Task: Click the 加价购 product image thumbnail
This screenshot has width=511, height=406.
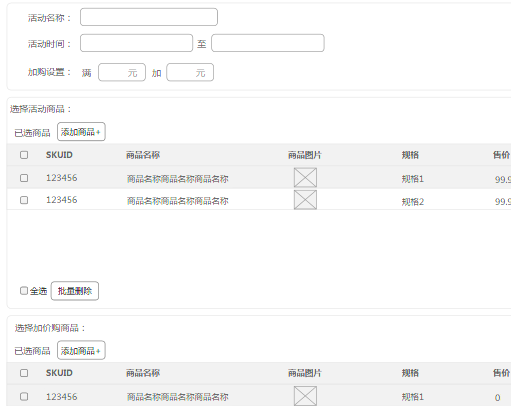Action: point(305,396)
